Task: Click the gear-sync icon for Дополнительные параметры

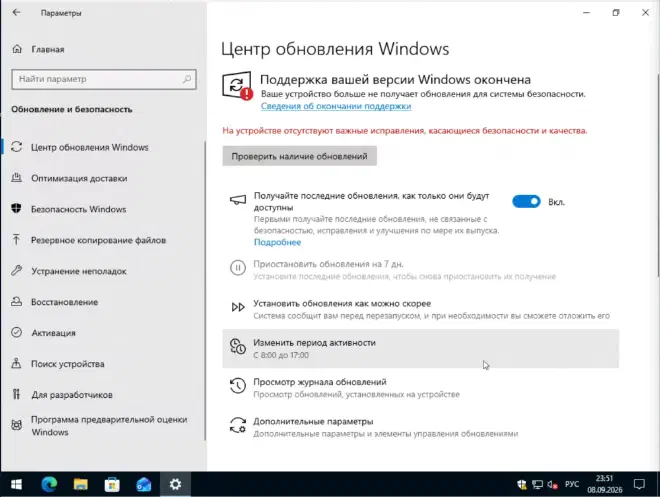Action: [x=238, y=425]
